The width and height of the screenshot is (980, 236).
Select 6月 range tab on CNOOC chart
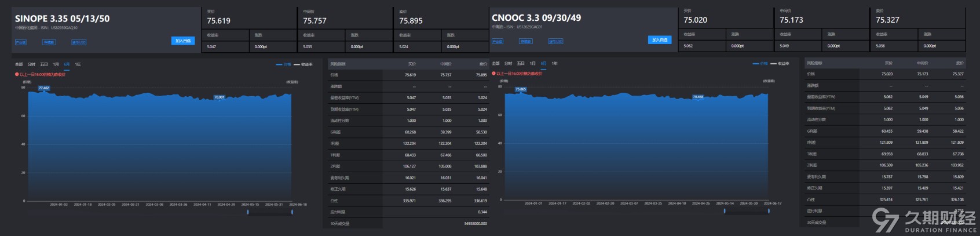(x=543, y=63)
